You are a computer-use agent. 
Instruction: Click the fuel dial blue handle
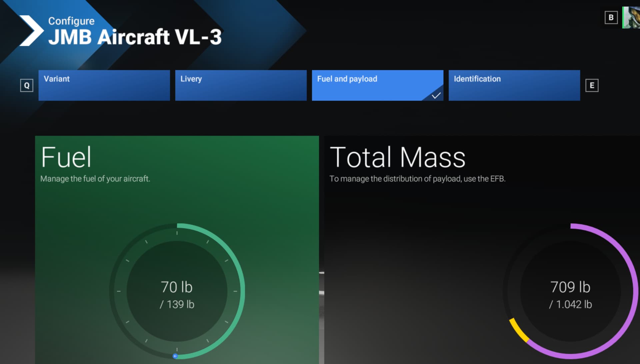coord(175,356)
